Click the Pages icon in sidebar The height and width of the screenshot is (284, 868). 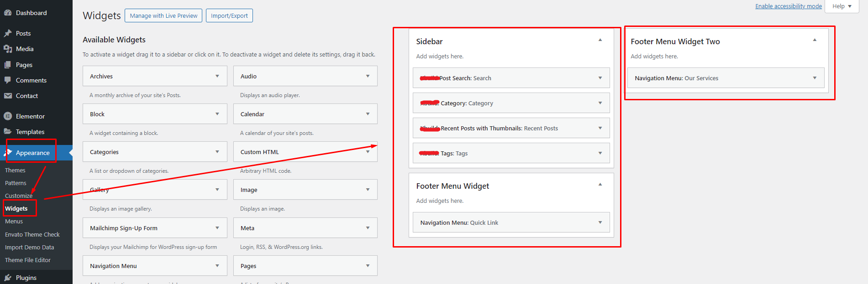(x=8, y=65)
